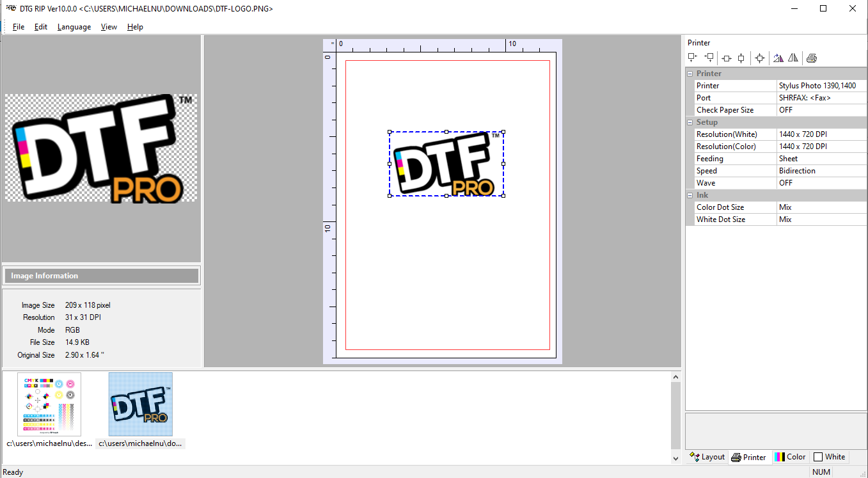
Task: Click the DTF PRO logo on the canvas
Action: 446,164
